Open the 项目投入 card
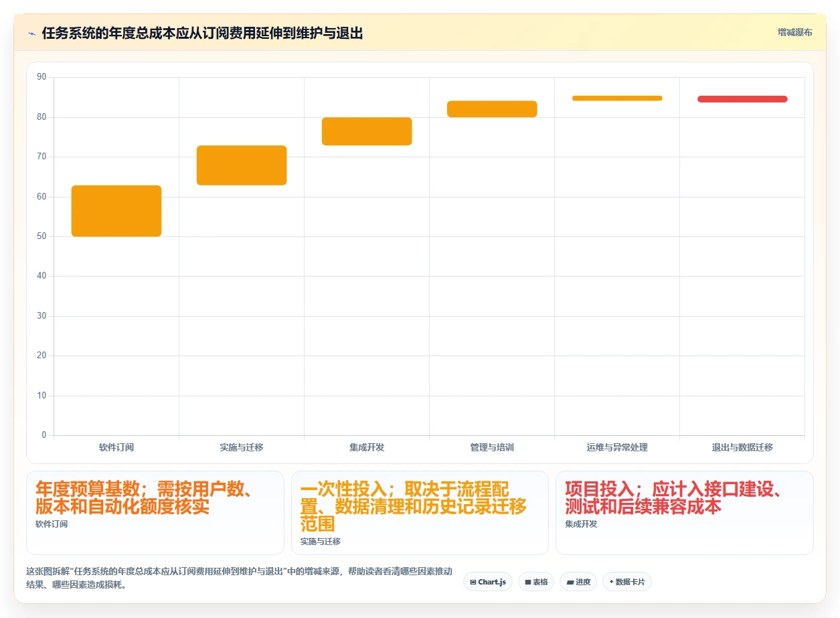This screenshot has width=840, height=618. (685, 513)
